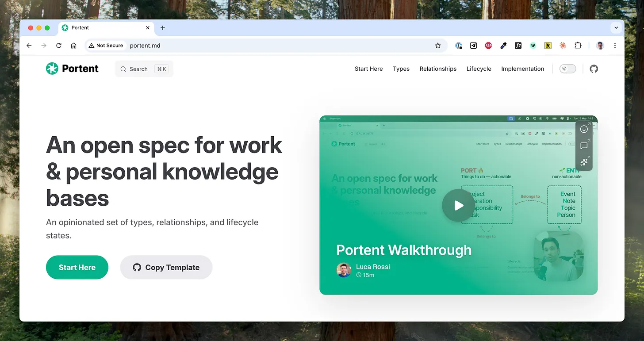Open the Relationships nav section
Viewport: 644px width, 341px height.
pos(438,69)
